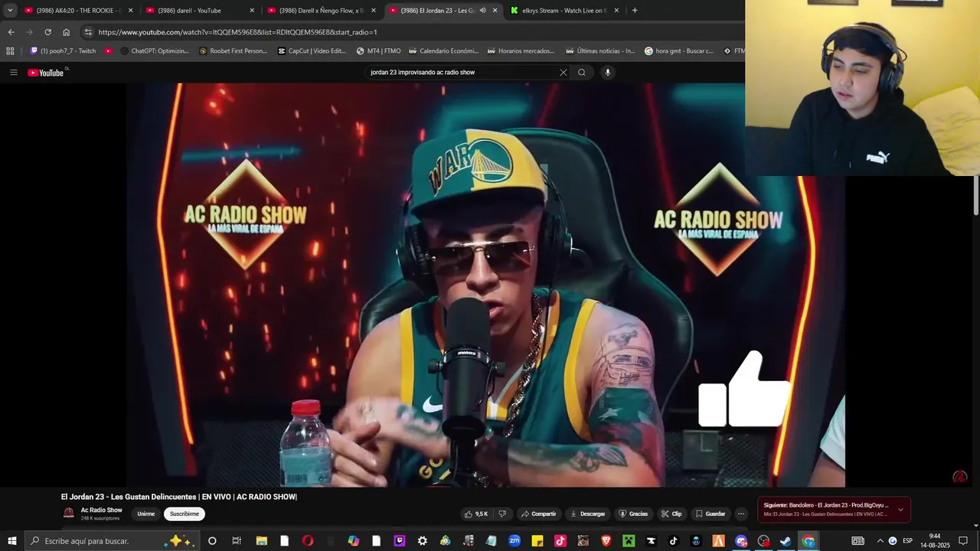Open the ChatGPT: Optimizin... bookmark
980x551 pixels.
pyautogui.click(x=155, y=51)
